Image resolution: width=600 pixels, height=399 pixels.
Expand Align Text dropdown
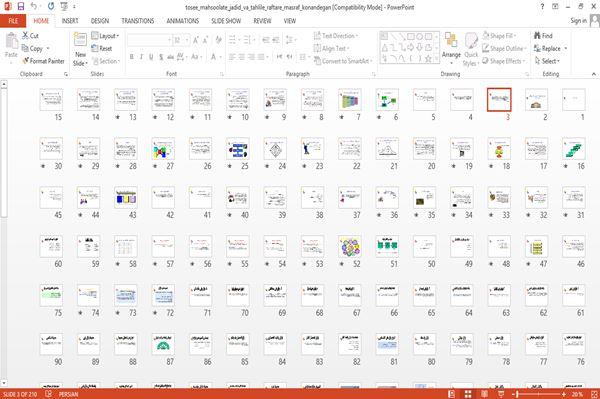pos(331,48)
